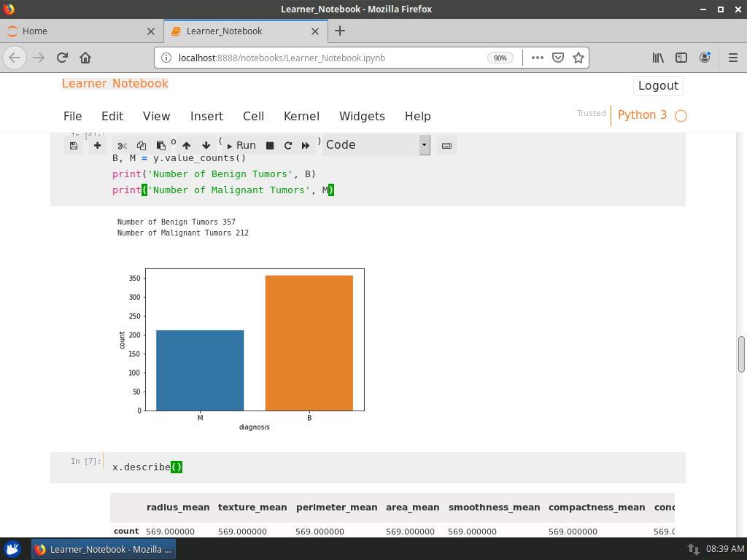
Task: Run the selected cell
Action: click(241, 146)
